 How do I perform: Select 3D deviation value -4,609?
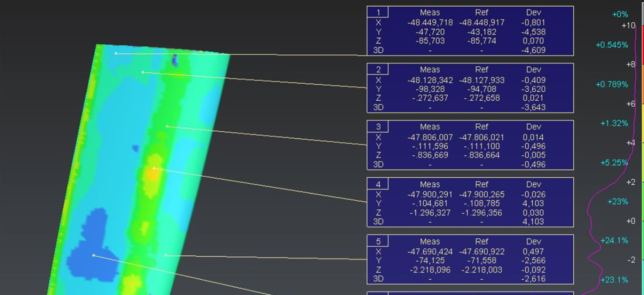click(x=533, y=50)
